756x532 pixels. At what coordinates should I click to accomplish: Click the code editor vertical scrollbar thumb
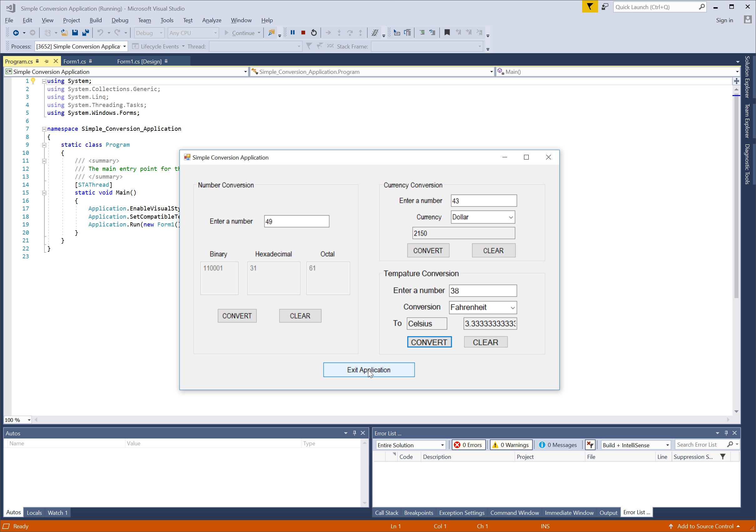pos(736,197)
